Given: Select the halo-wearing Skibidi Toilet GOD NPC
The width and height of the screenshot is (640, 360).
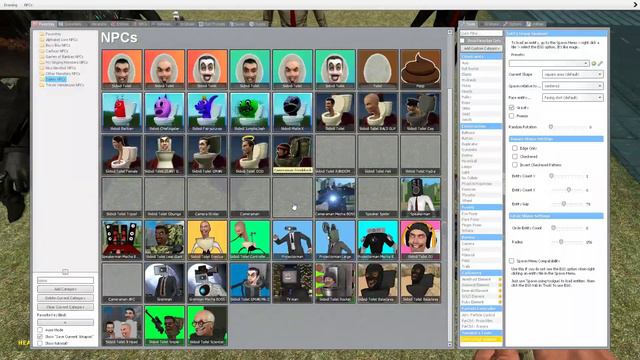Looking at the screenshot, I should (x=250, y=154).
